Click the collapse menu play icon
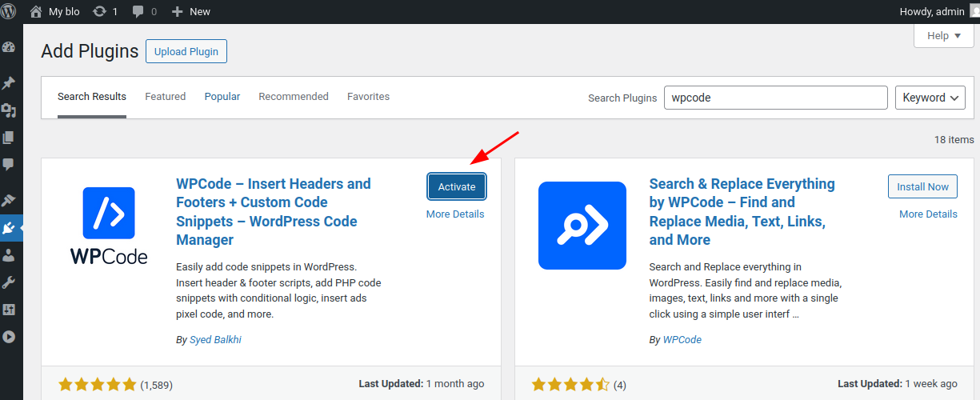 [x=9, y=337]
